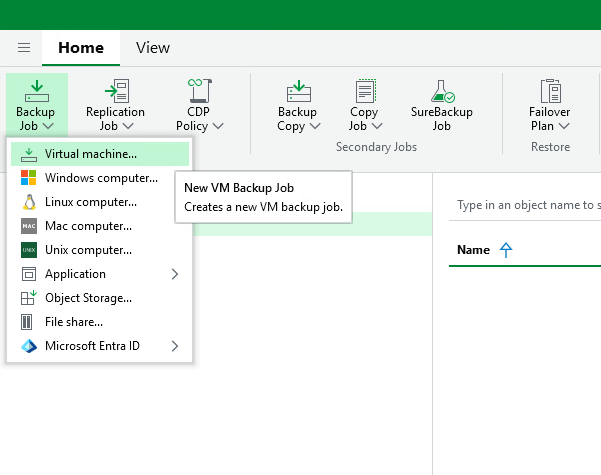The width and height of the screenshot is (601, 475).
Task: Click the Backup Job ribbon icon
Action: pyautogui.click(x=37, y=91)
